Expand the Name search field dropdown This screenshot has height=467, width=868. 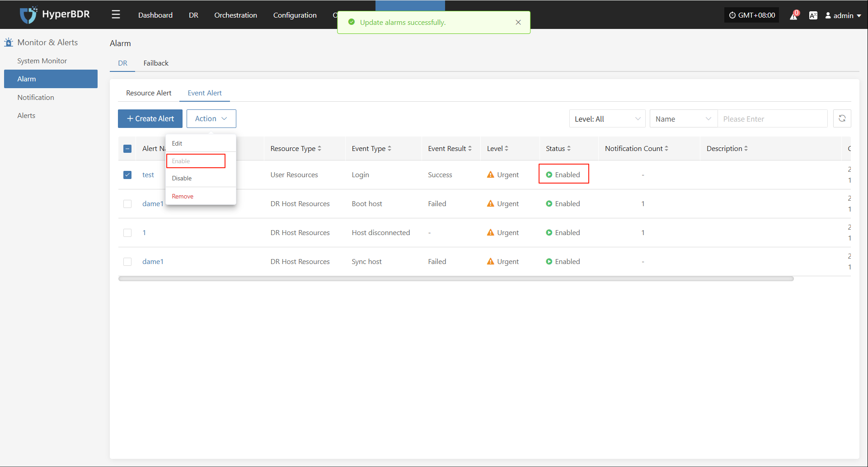pos(683,119)
